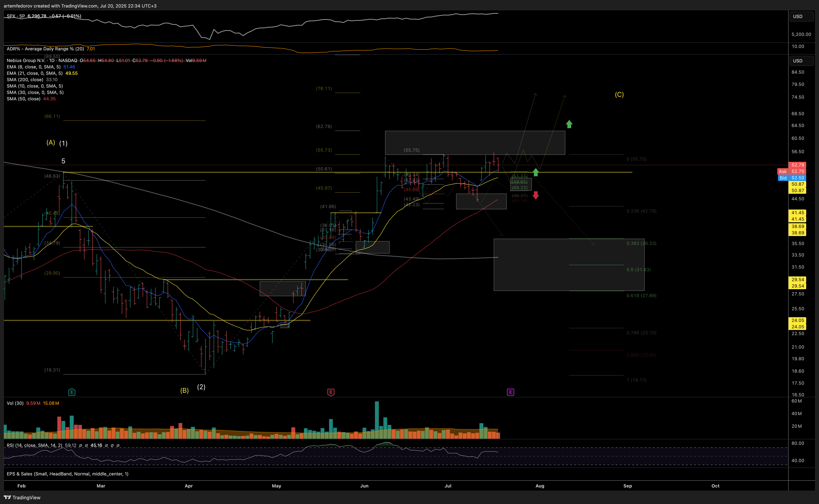Select the SMA (50, close) legend
This screenshot has width=819, height=504.
pos(24,99)
